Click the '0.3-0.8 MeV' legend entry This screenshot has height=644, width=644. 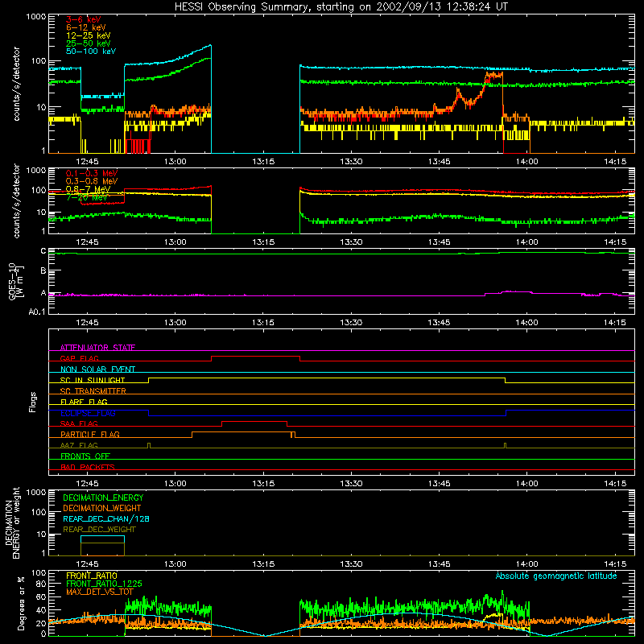point(92,181)
